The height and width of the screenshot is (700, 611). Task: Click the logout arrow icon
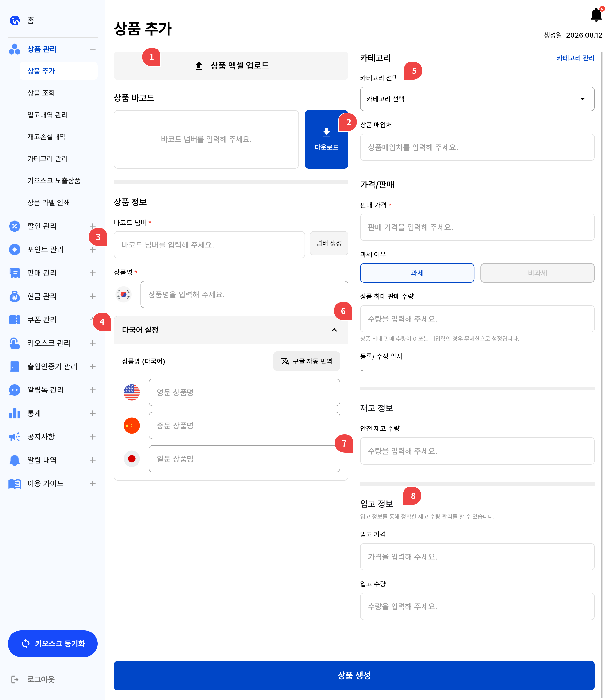pyautogui.click(x=15, y=679)
